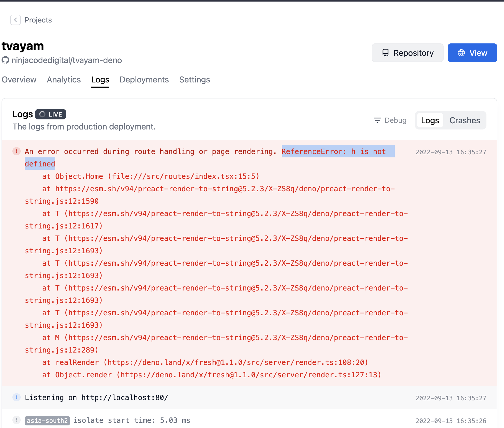Select Logs in the Logs/Crashes switcher
Screen dimensions: 504x428
pyautogui.click(x=430, y=120)
